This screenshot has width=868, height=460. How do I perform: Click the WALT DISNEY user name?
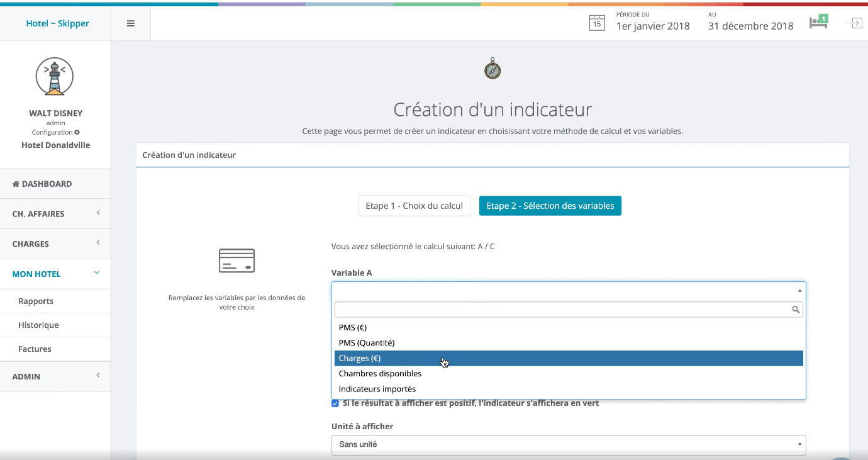click(56, 113)
